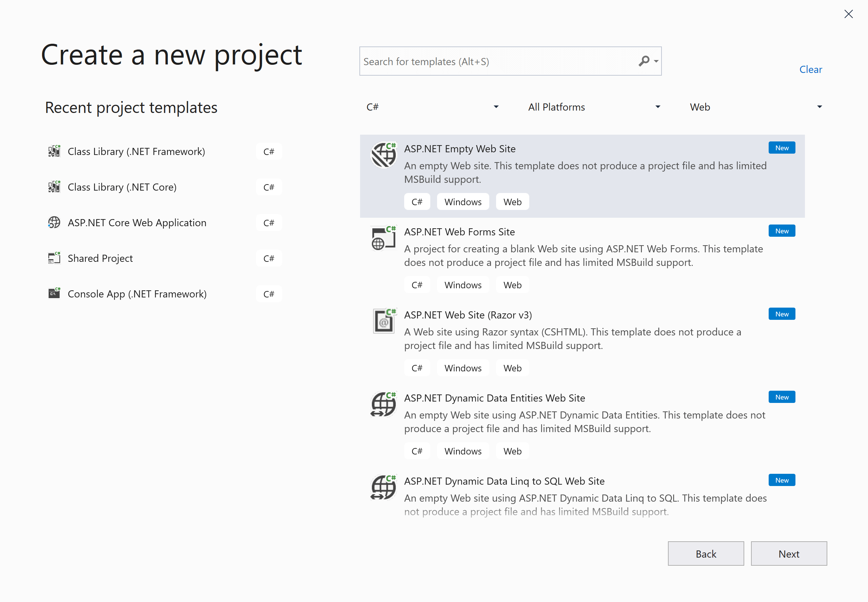Click the ASP.NET Empty Web Site globe icon
The height and width of the screenshot is (602, 868).
click(x=383, y=154)
